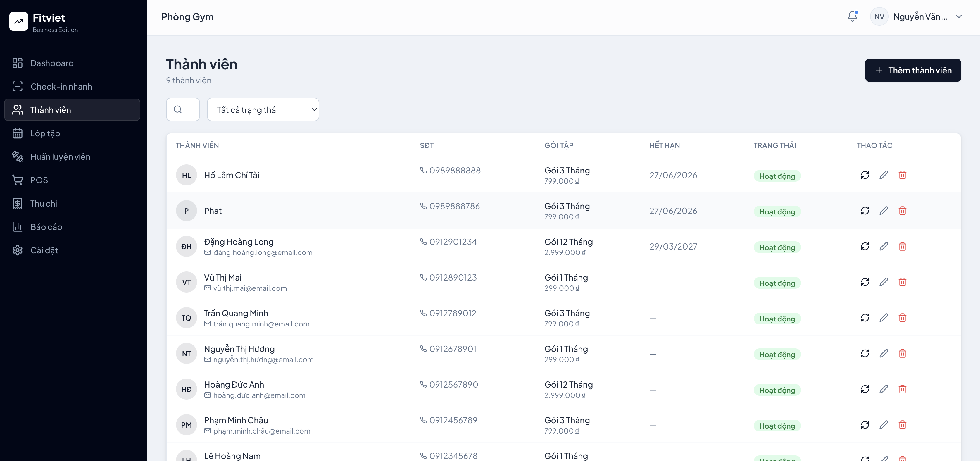Open the Cài đặt settings page
The image size is (980, 461).
pyautogui.click(x=44, y=250)
